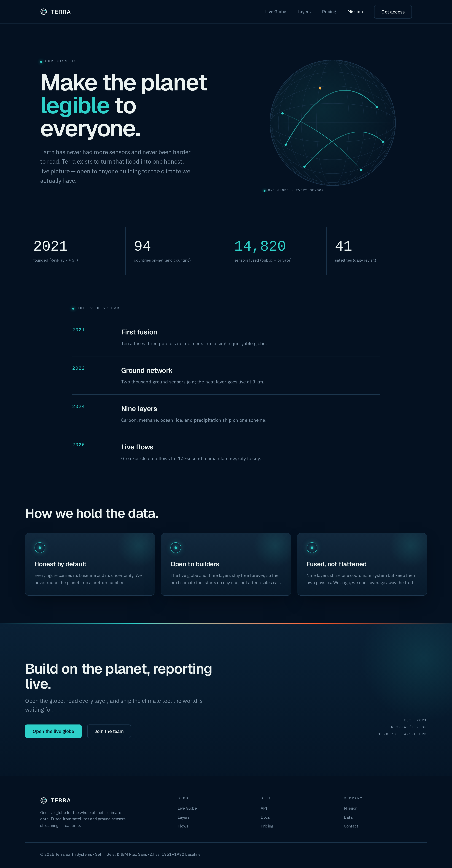Select Mission in the top navigation

point(355,12)
